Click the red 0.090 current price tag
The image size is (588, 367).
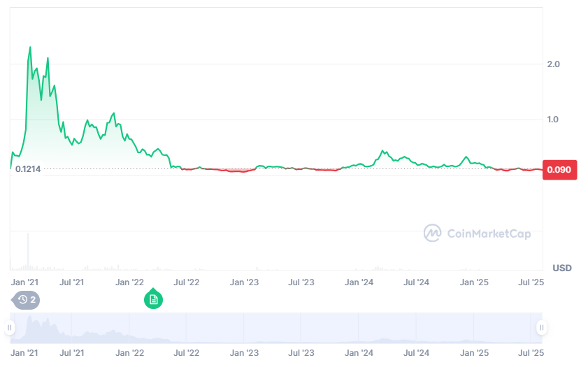(561, 170)
